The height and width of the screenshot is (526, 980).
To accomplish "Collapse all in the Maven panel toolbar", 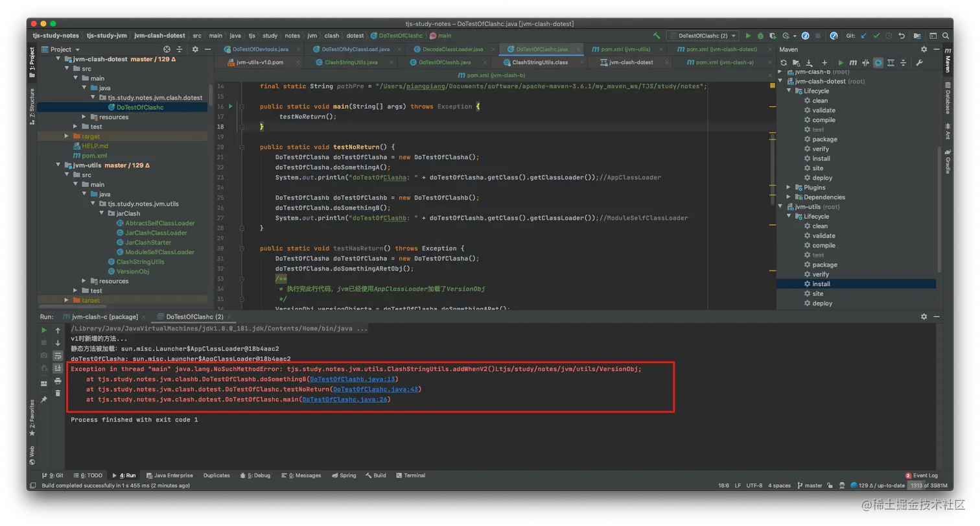I will pos(904,62).
